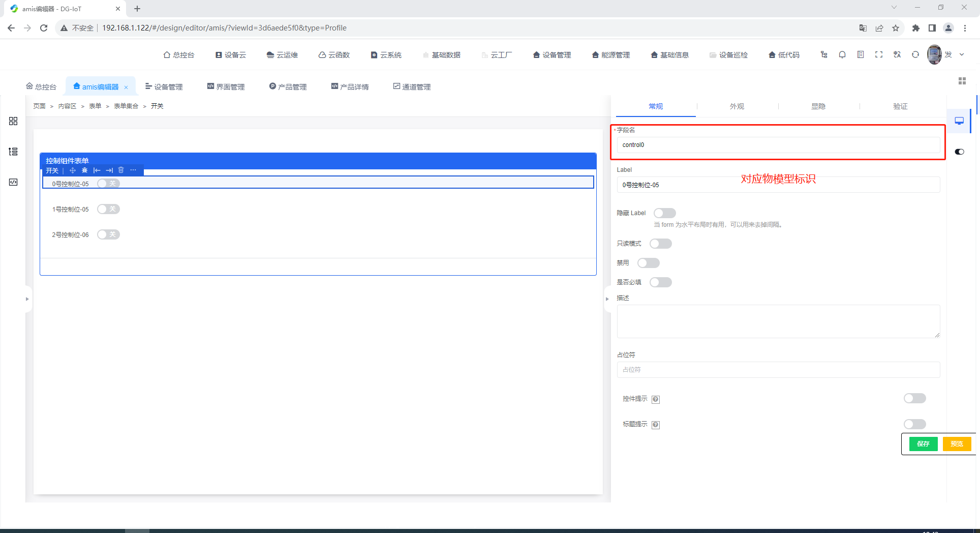
Task: Open the user dropdown arrow next to 发
Action: click(962, 54)
